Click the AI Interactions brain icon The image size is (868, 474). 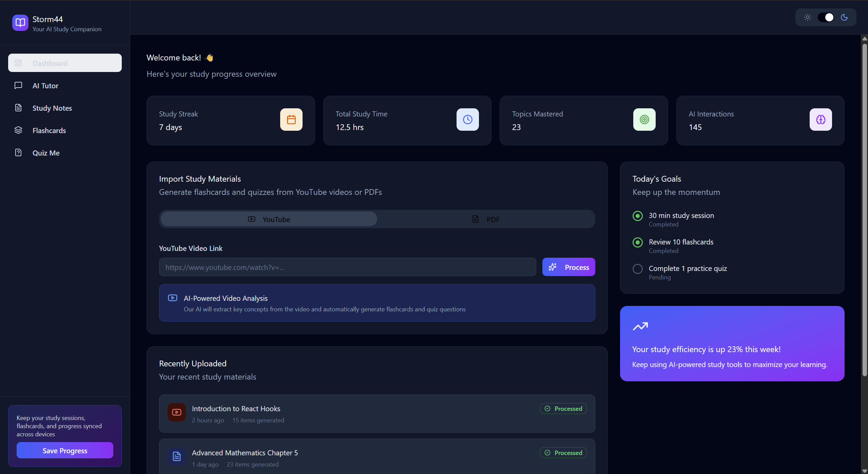click(821, 120)
